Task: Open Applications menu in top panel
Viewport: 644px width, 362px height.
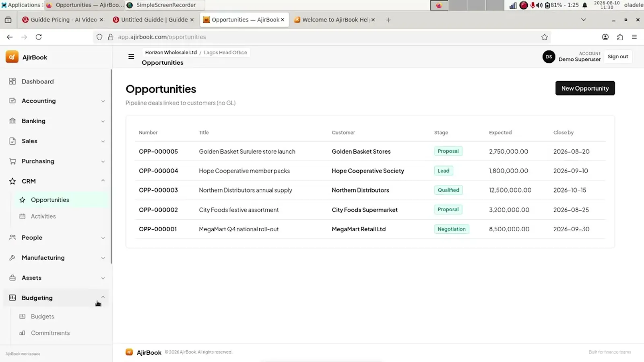Action: [x=21, y=5]
